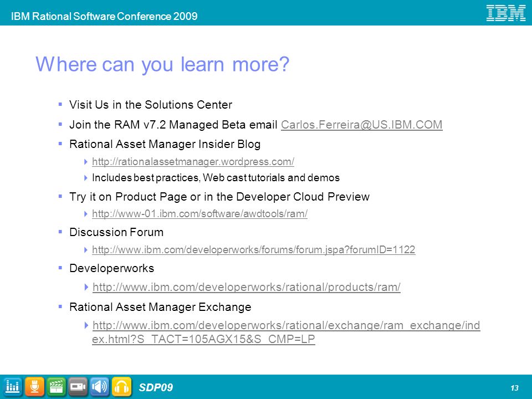Open the forum.jspa?forumID=1122 discussion link
This screenshot has width=532, height=399.
pyautogui.click(x=253, y=250)
